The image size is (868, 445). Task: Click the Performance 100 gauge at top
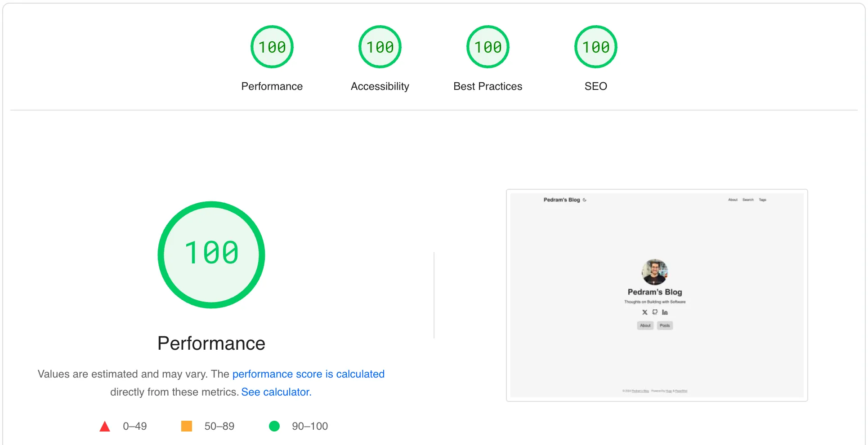click(272, 47)
